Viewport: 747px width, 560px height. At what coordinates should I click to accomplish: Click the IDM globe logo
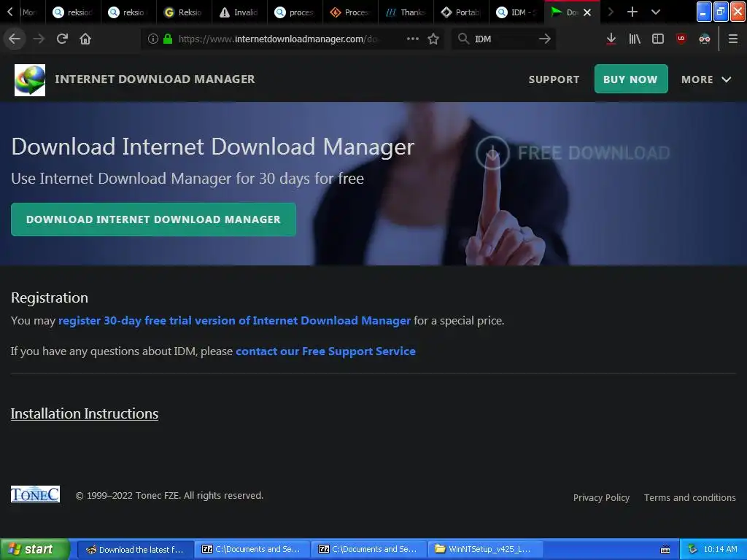tap(30, 80)
